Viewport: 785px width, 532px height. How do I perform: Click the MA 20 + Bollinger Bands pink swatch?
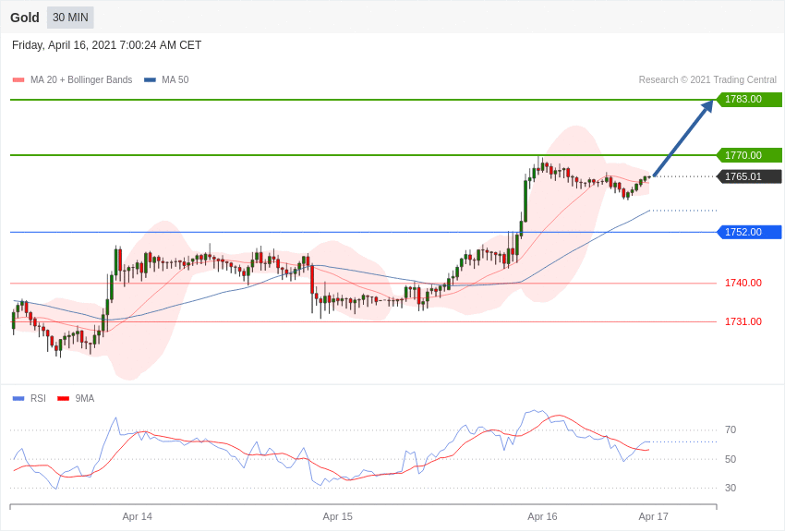click(x=18, y=80)
